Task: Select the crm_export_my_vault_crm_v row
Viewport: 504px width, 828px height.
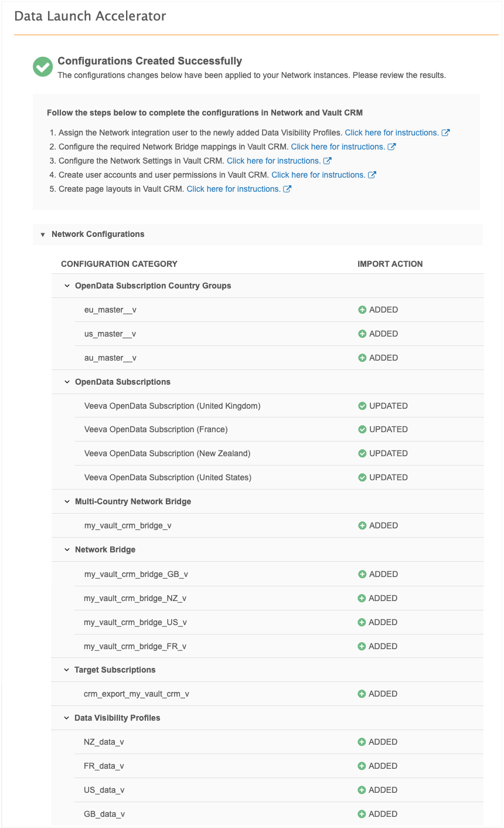Action: pyautogui.click(x=267, y=694)
